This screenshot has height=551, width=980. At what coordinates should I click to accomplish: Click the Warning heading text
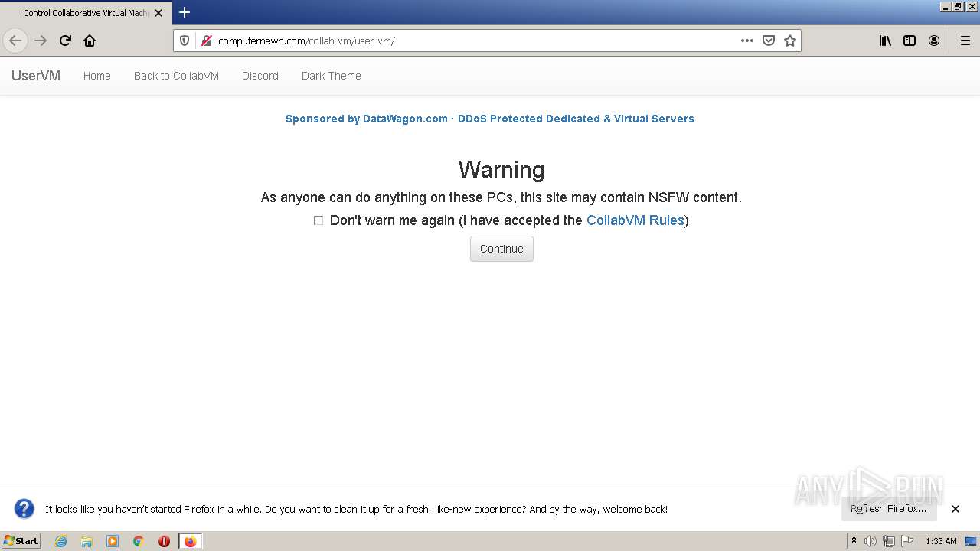501,169
